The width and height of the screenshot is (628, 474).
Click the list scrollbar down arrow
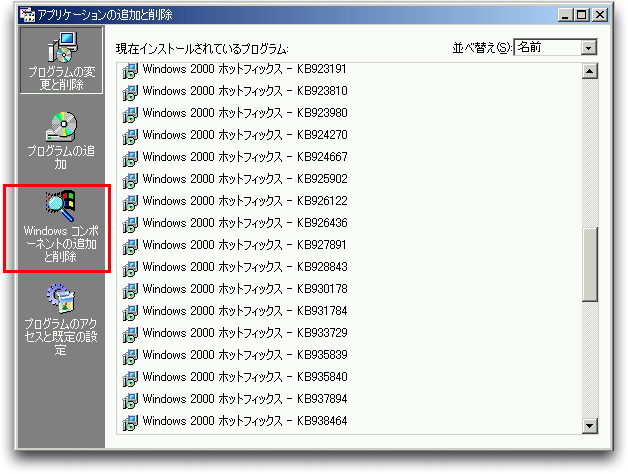click(589, 426)
